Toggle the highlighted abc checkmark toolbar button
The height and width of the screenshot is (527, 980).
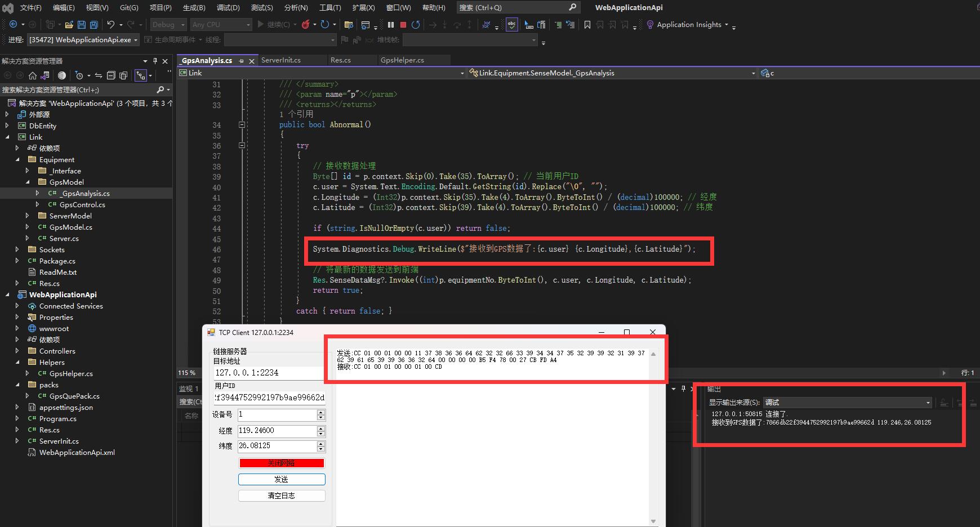tap(511, 25)
